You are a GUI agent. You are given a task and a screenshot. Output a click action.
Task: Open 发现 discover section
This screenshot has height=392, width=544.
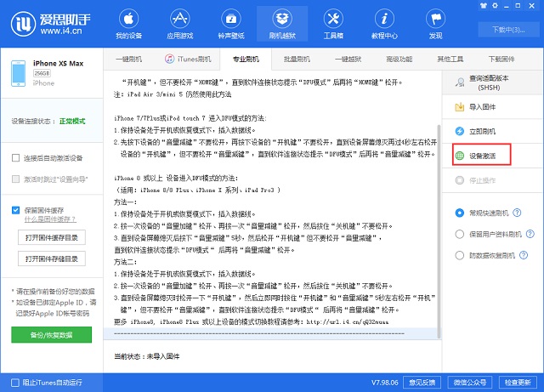[435, 25]
